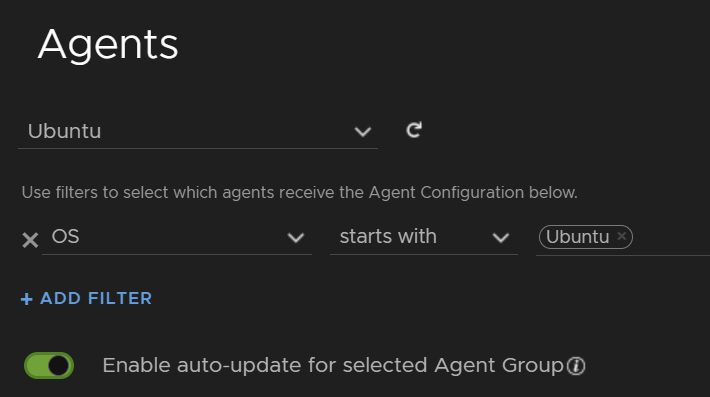Click the plus icon beside ADD FILTER
The width and height of the screenshot is (710, 397).
(x=27, y=299)
